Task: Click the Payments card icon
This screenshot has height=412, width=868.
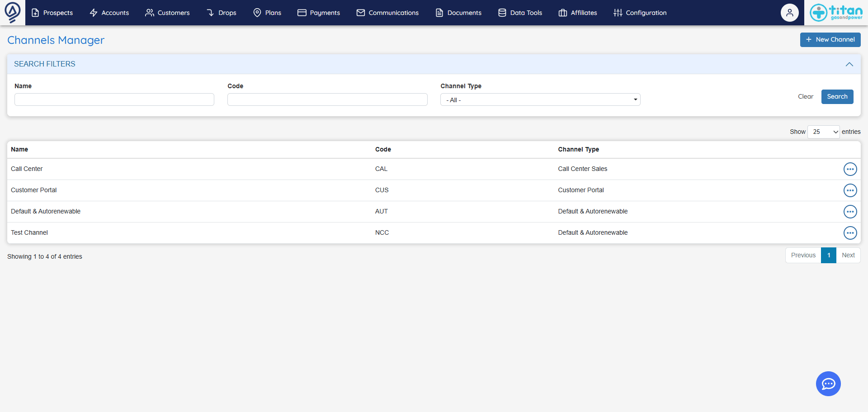Action: (302, 13)
